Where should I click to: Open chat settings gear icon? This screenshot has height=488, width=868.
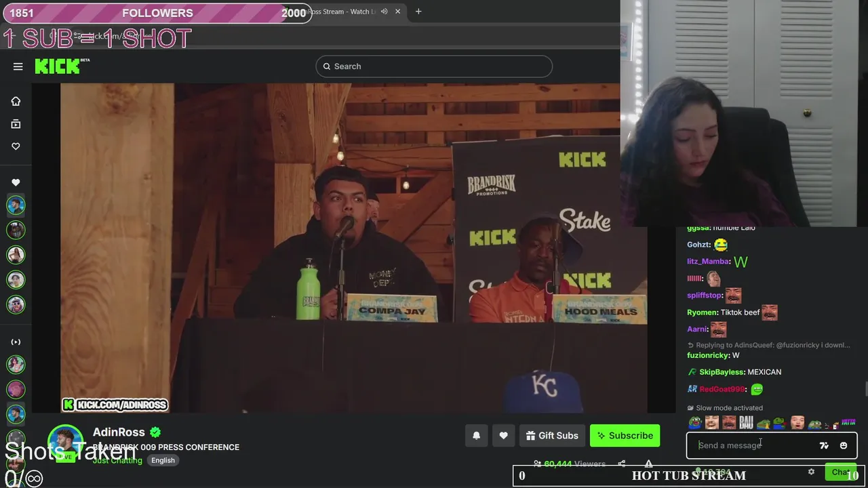811,472
